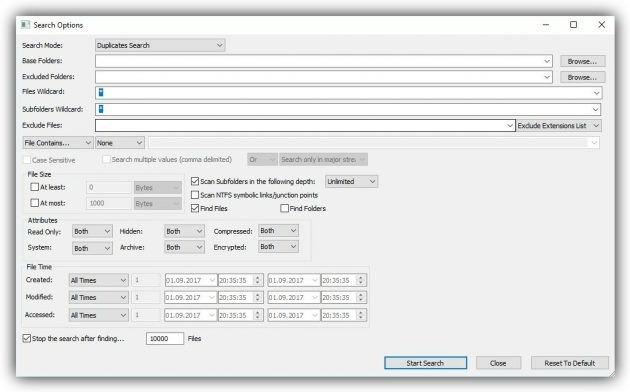The image size is (630, 392).
Task: Enable Scan NTFS symbolic links checkbox
Action: point(195,195)
